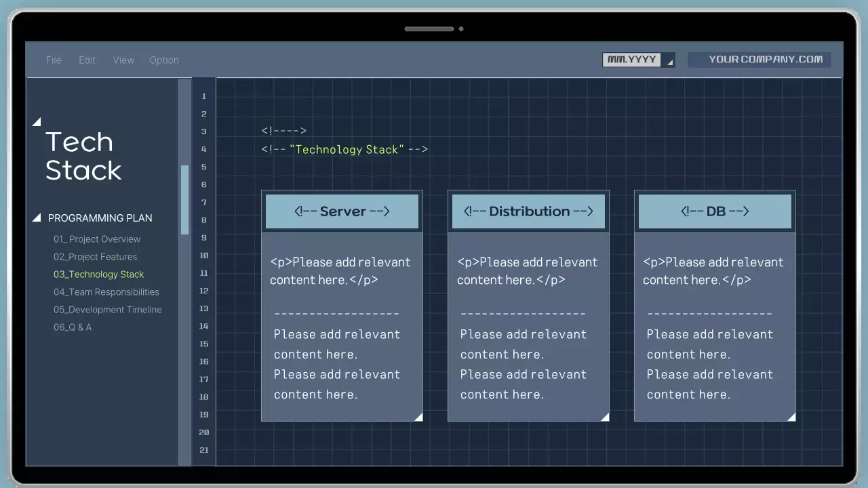
Task: Open the File menu
Action: click(54, 60)
